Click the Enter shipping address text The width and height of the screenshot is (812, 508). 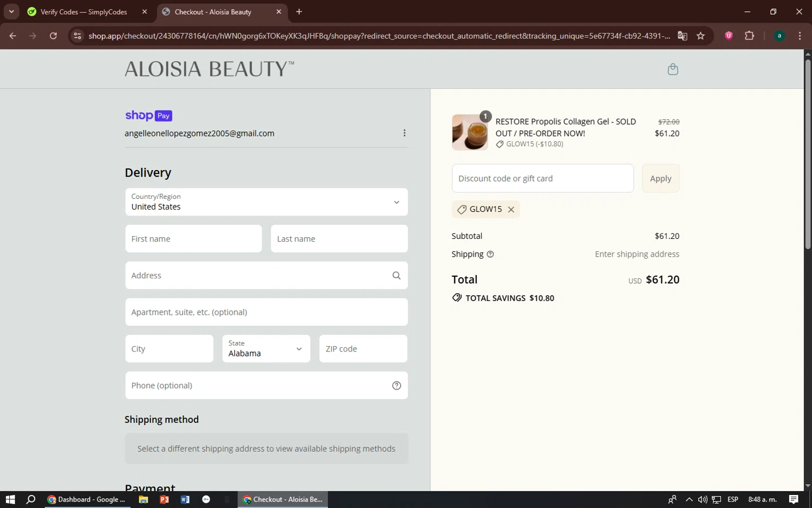(x=637, y=254)
